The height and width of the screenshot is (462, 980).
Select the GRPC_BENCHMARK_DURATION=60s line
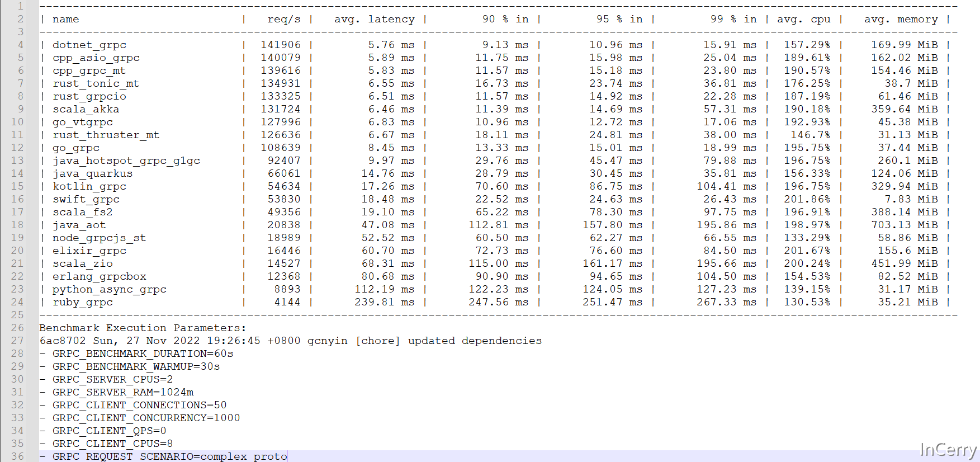[x=136, y=353]
